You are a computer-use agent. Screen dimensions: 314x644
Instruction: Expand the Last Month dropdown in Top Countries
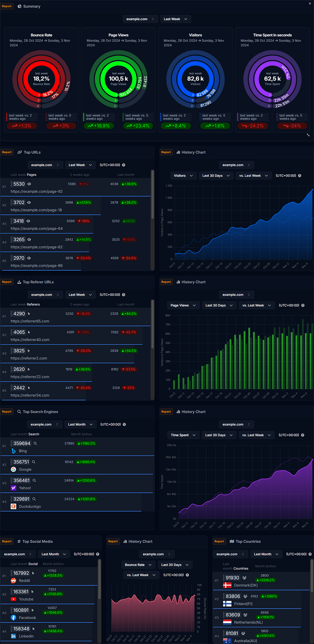point(266,554)
